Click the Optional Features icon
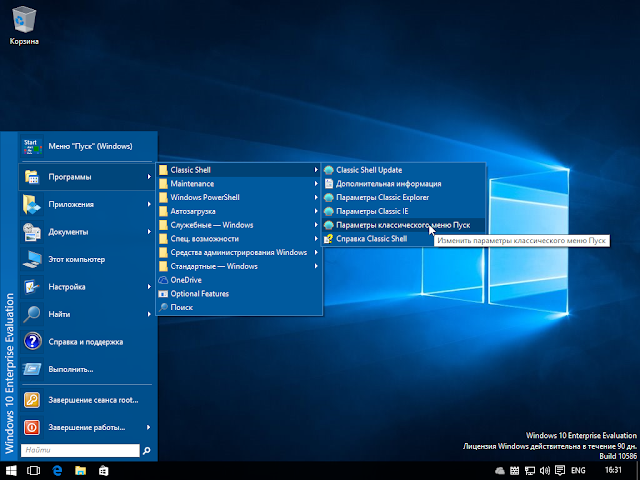The height and width of the screenshot is (480, 640). point(163,294)
